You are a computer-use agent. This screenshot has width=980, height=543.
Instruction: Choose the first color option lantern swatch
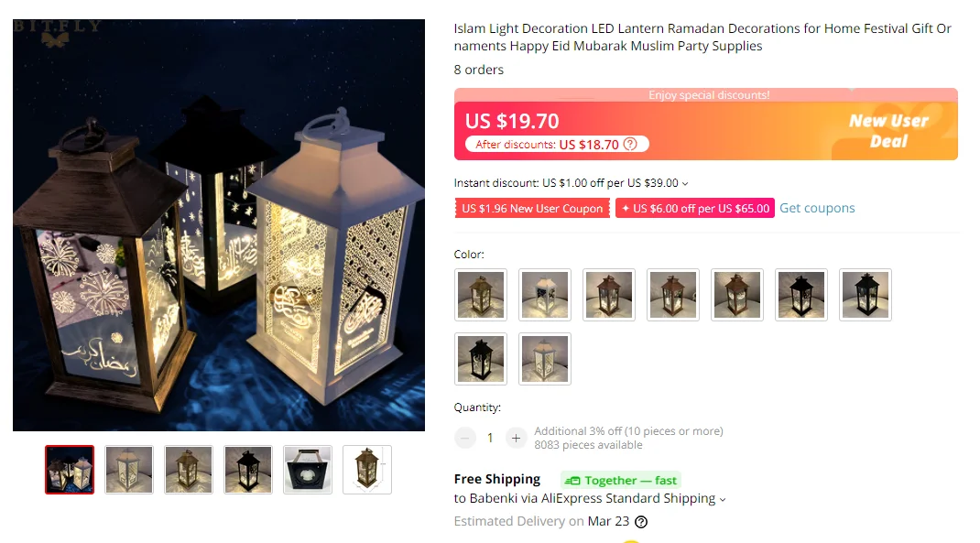coord(481,295)
